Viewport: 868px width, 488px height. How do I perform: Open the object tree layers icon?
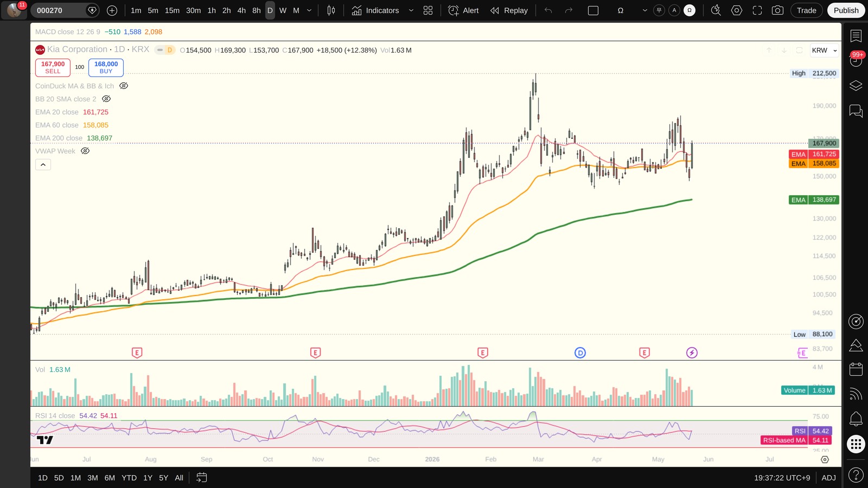[x=856, y=86]
